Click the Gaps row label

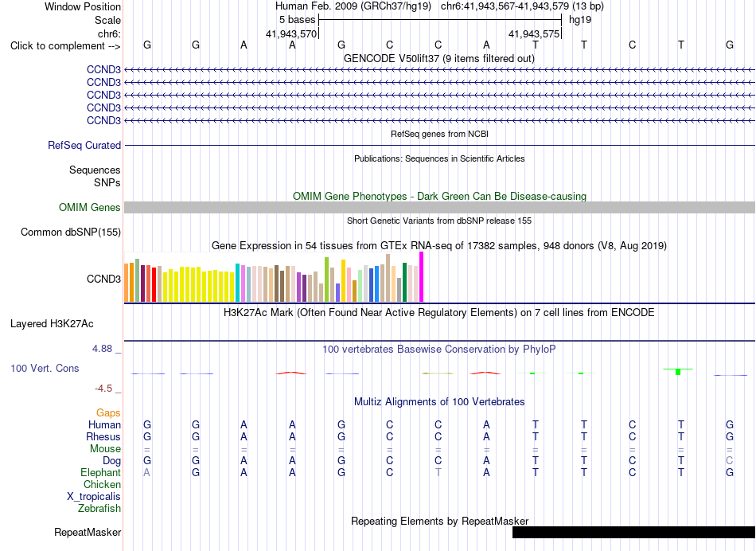pyautogui.click(x=108, y=412)
